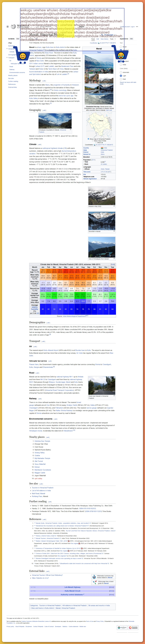Open the India Meteorological Department source link
Screen dimensions: 145x644
point(74,316)
